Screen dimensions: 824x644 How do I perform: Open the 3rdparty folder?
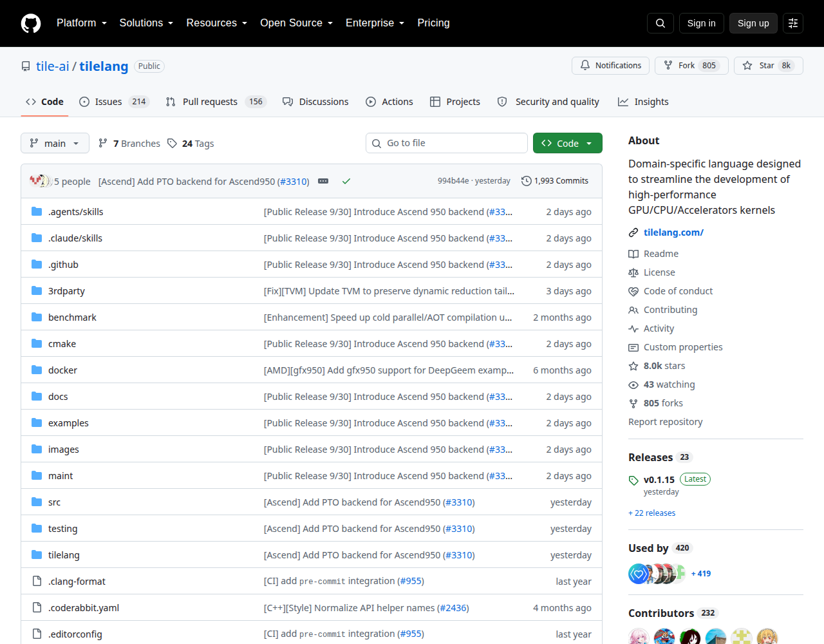[x=66, y=291]
